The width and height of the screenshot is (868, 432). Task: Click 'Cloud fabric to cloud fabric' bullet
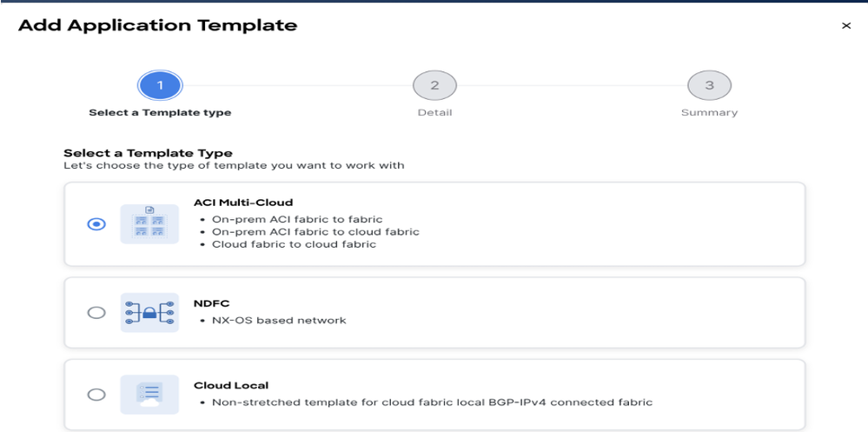coord(294,244)
